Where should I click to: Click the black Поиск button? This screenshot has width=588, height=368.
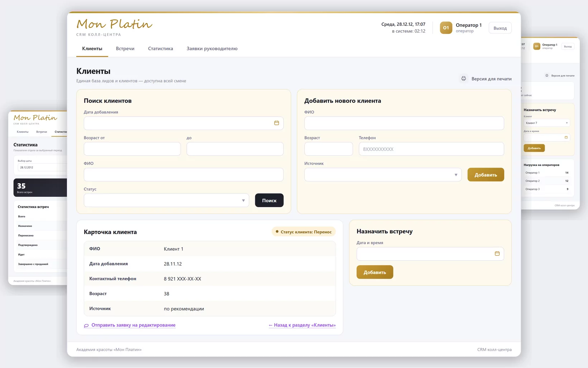pos(269,200)
